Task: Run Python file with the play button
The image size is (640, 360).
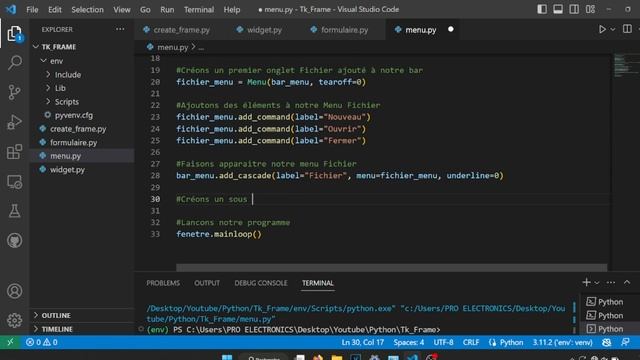Action: click(x=602, y=29)
